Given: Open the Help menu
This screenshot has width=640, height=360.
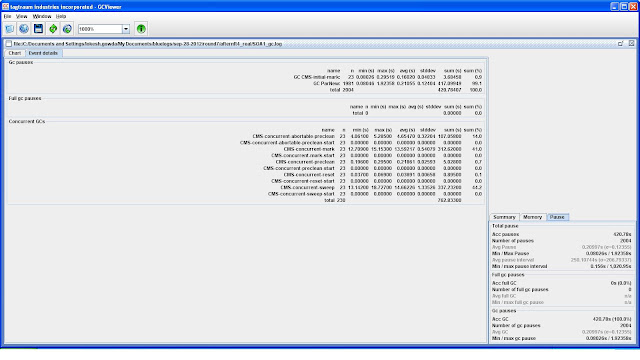Looking at the screenshot, I should pyautogui.click(x=61, y=16).
